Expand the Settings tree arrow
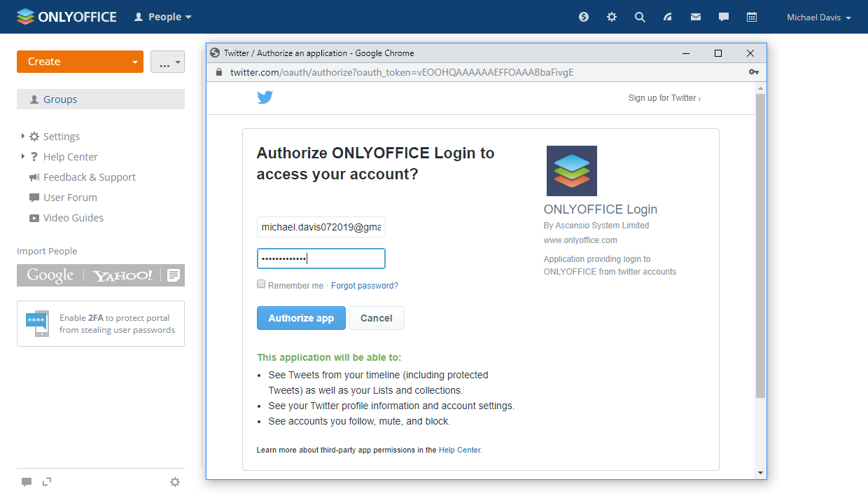The height and width of the screenshot is (496, 868). (x=23, y=136)
